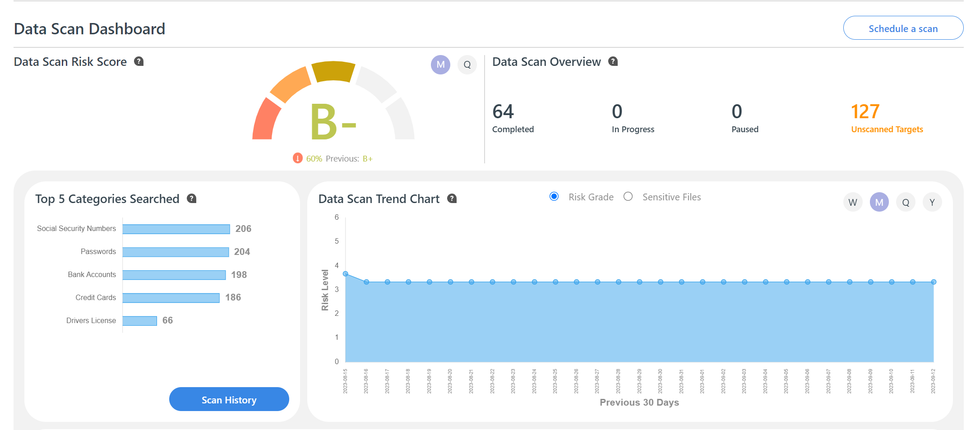Select the Sensitive Files radio button
Image resolution: width=980 pixels, height=430 pixels.
click(x=628, y=197)
